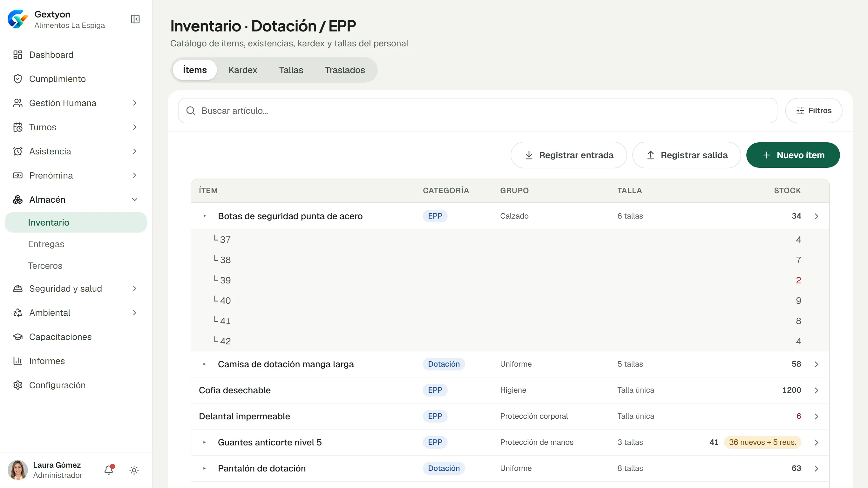Click Registrar salida button
The height and width of the screenshot is (488, 868).
687,155
